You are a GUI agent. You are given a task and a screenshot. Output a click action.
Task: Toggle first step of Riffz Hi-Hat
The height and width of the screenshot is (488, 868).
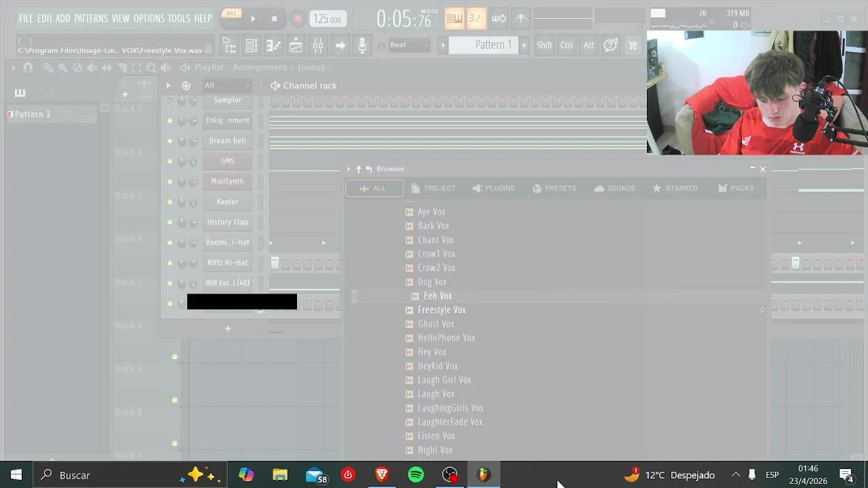pyautogui.click(x=275, y=263)
